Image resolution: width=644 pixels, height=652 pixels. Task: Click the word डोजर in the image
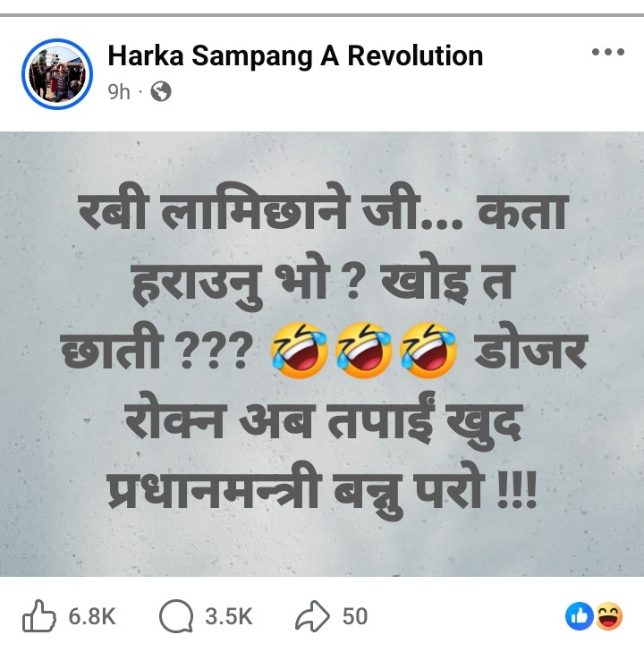[531, 350]
